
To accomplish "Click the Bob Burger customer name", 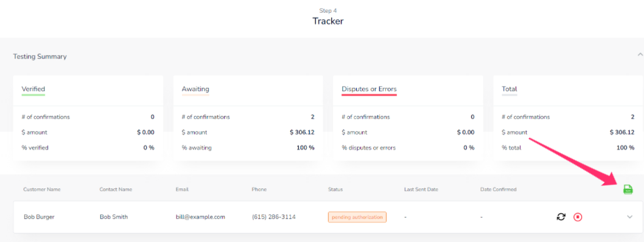I will click(x=39, y=217).
